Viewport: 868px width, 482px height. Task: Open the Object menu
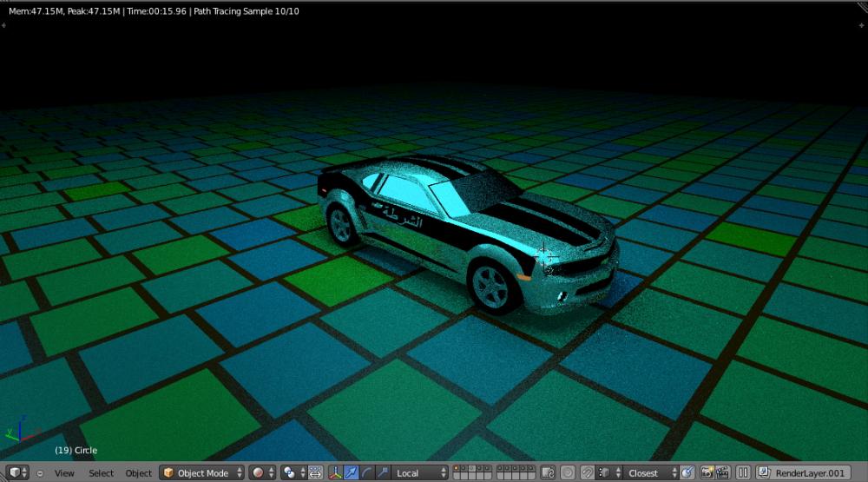[x=138, y=473]
